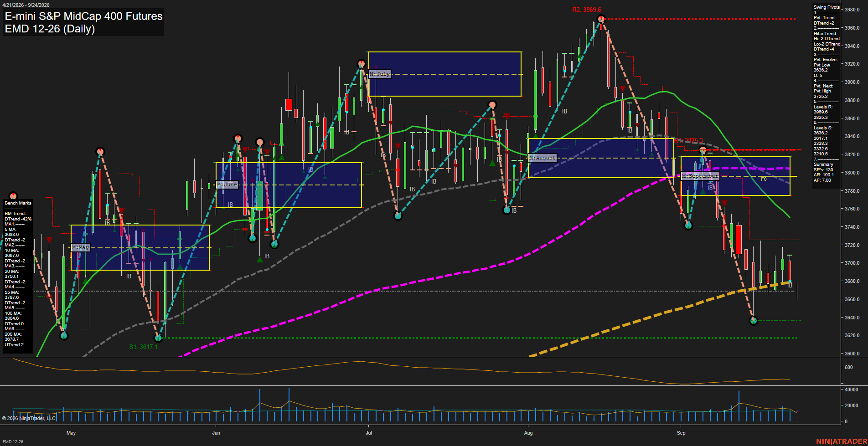Select the date range 4/21/2026 - 9/24/2026 label

[26, 5]
